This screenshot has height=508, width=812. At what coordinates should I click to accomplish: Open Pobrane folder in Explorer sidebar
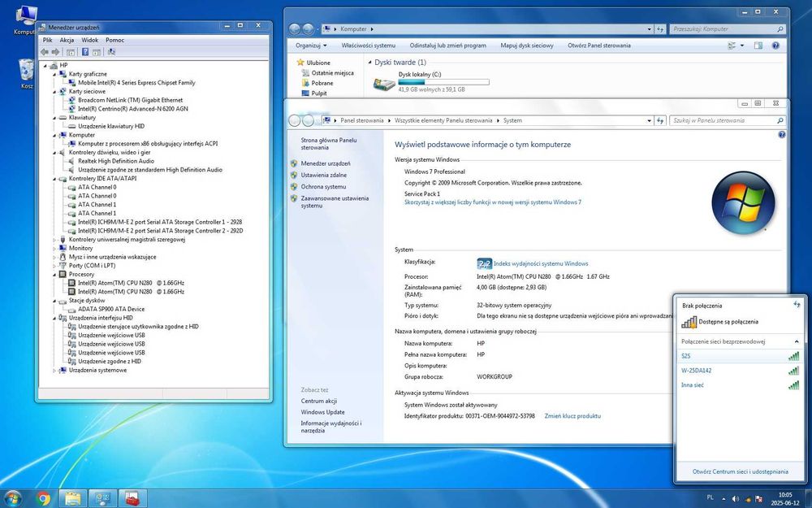click(322, 83)
